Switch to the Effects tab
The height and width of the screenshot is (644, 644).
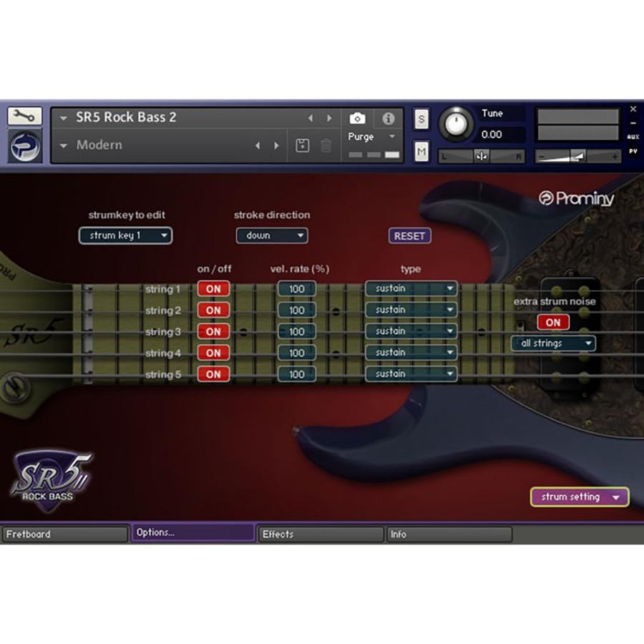click(320, 534)
